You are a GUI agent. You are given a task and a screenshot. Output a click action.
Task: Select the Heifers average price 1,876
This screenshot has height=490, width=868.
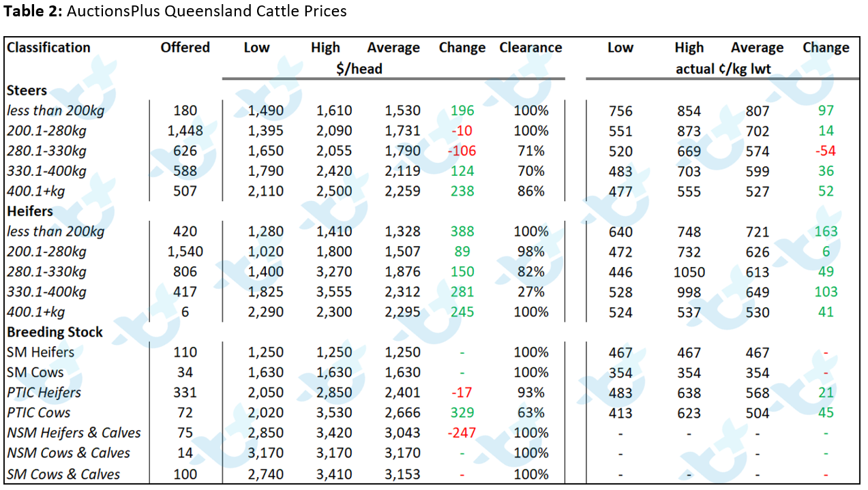[403, 272]
